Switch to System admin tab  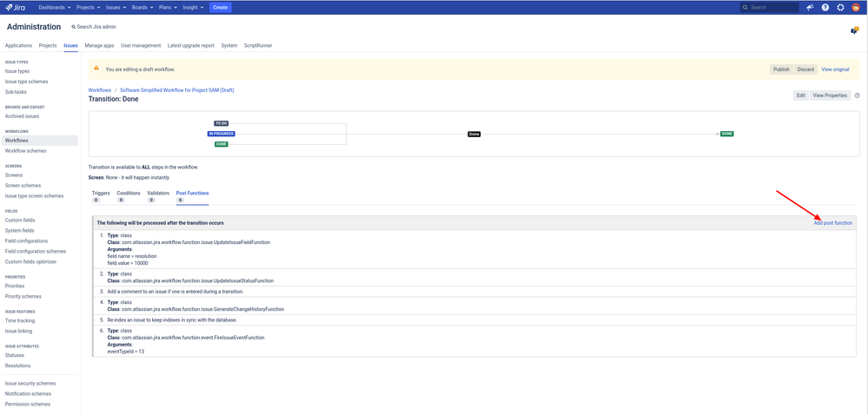click(229, 45)
